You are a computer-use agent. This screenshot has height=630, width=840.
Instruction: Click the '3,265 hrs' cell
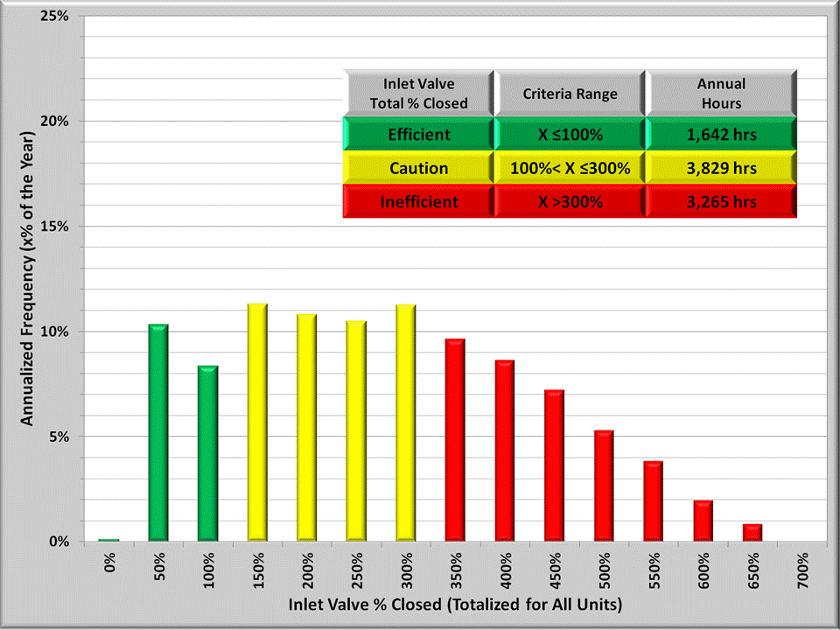(721, 201)
